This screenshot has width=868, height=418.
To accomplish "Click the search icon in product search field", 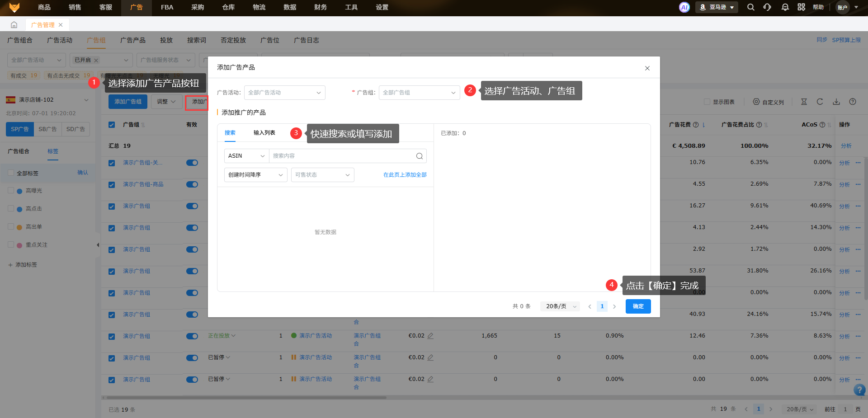I will 419,156.
